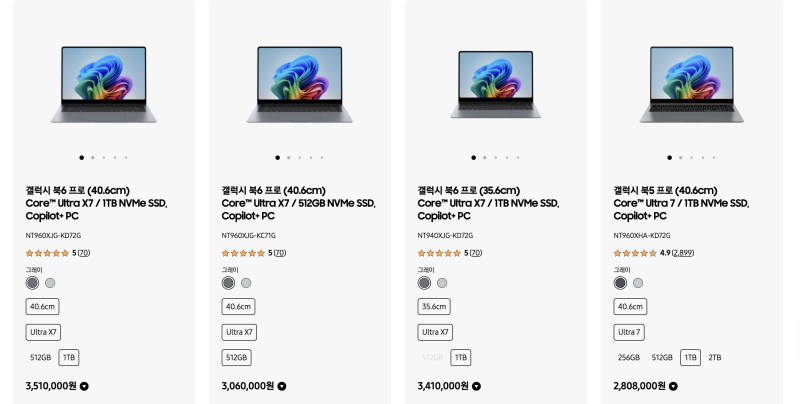Click NT960XJG-KD72G laptop product image
Screen dimensions: 800x404
tap(104, 84)
